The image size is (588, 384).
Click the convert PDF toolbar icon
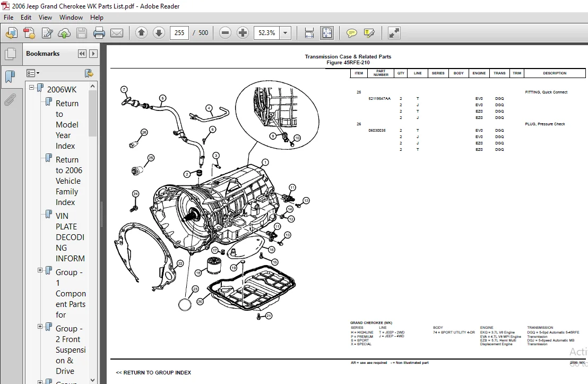pyautogui.click(x=29, y=33)
